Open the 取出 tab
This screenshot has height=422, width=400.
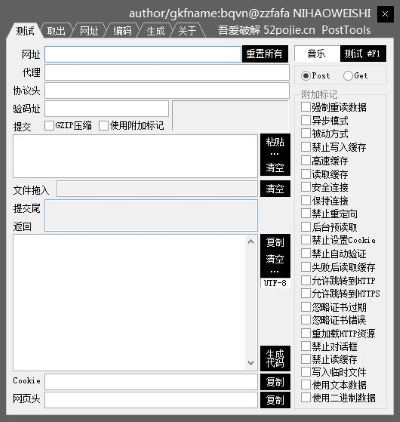(x=56, y=31)
